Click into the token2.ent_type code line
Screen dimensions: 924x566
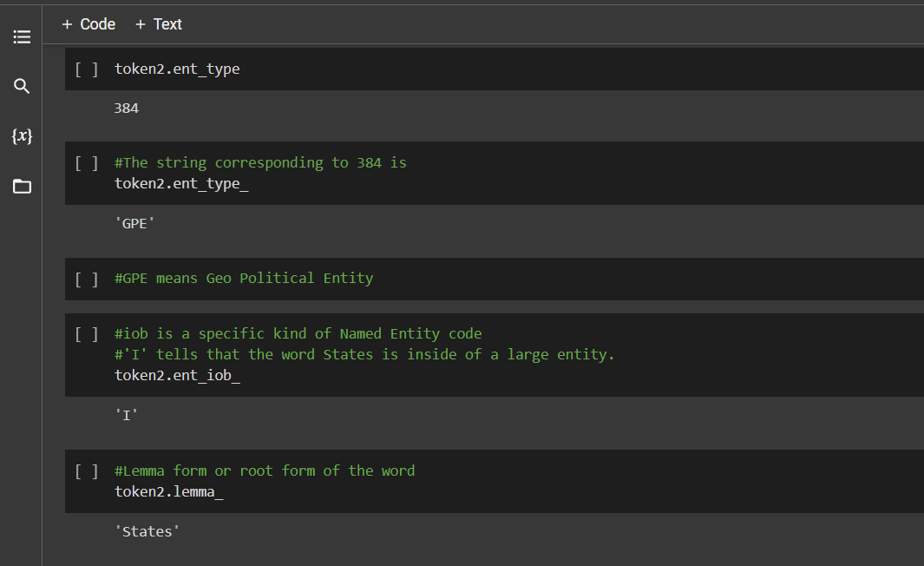click(177, 69)
